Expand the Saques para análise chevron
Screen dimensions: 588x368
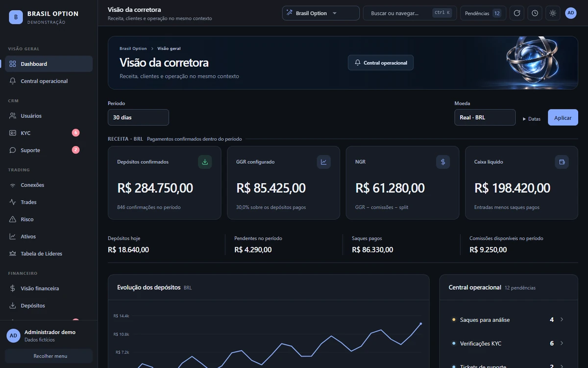562,319
